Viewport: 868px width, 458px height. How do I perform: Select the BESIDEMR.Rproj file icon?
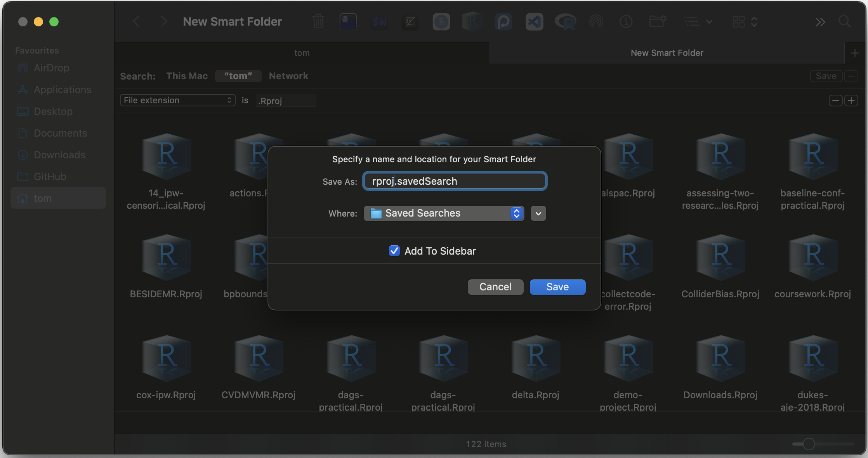pos(166,258)
